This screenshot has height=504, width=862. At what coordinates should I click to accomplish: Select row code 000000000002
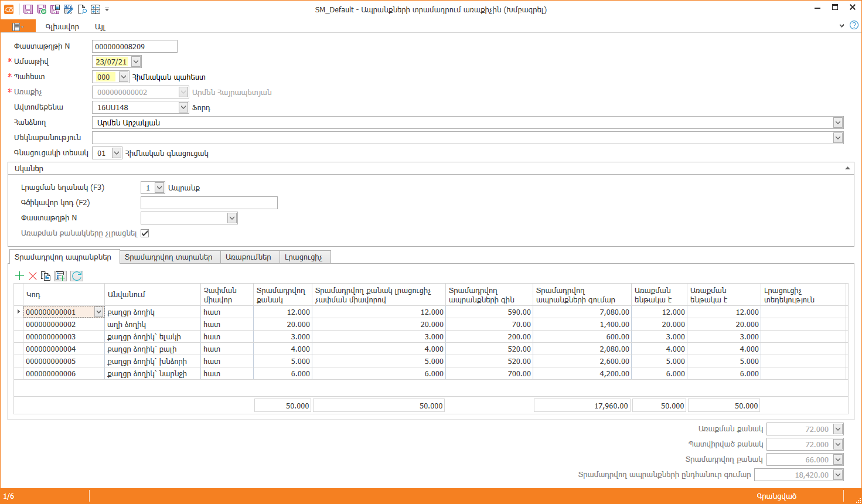pos(64,325)
